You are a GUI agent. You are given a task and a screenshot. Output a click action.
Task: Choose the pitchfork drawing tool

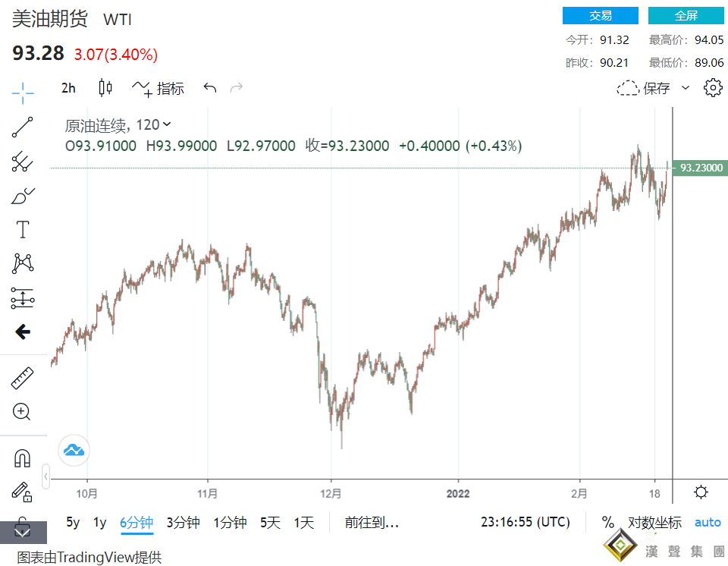point(23,162)
